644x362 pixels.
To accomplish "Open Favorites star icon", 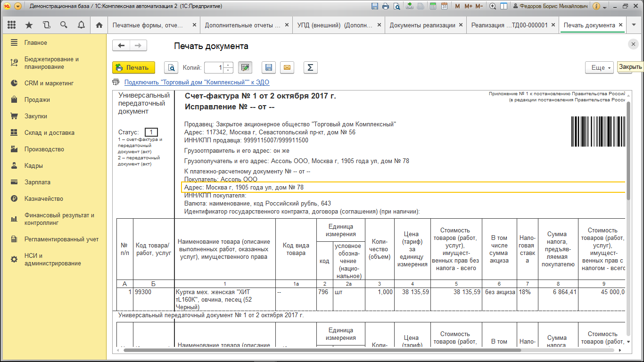I will point(29,25).
